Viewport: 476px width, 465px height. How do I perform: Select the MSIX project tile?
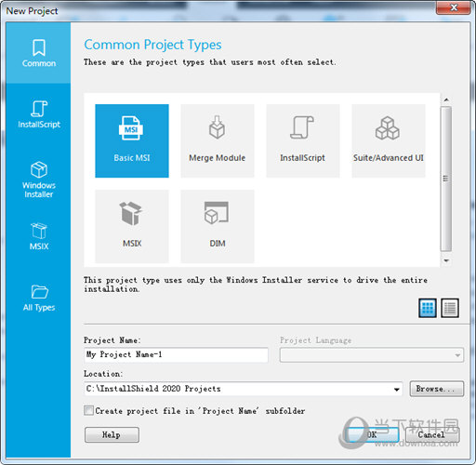[132, 226]
